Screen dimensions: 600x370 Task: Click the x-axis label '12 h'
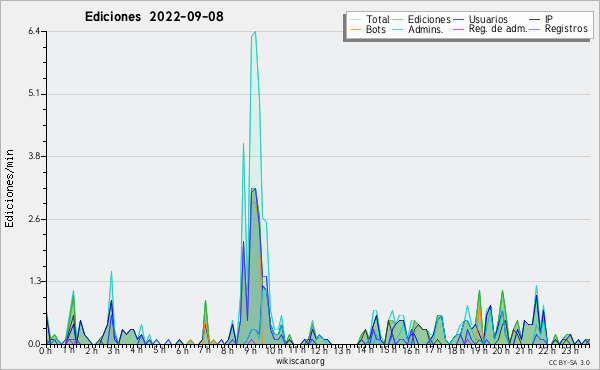[319, 350]
